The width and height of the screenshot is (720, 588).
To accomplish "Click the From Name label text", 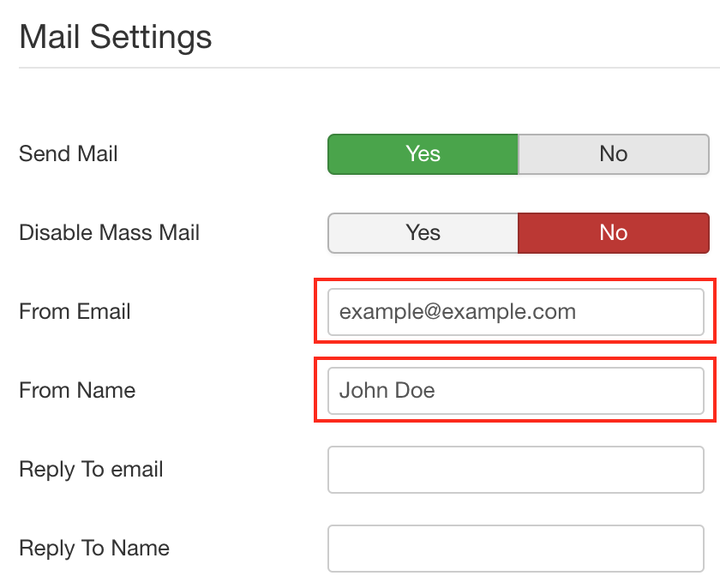I will [x=77, y=391].
